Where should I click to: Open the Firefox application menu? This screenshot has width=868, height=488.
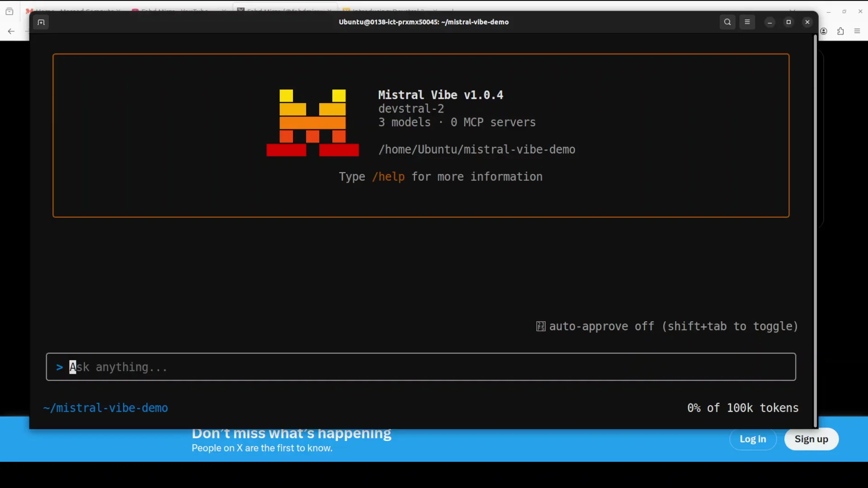[x=857, y=31]
